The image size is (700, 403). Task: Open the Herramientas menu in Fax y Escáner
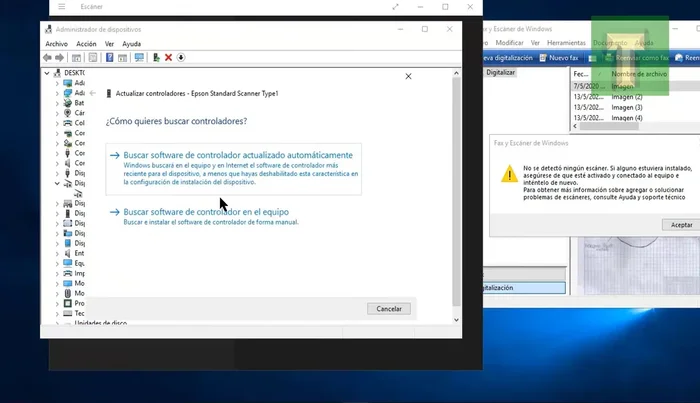tap(566, 43)
